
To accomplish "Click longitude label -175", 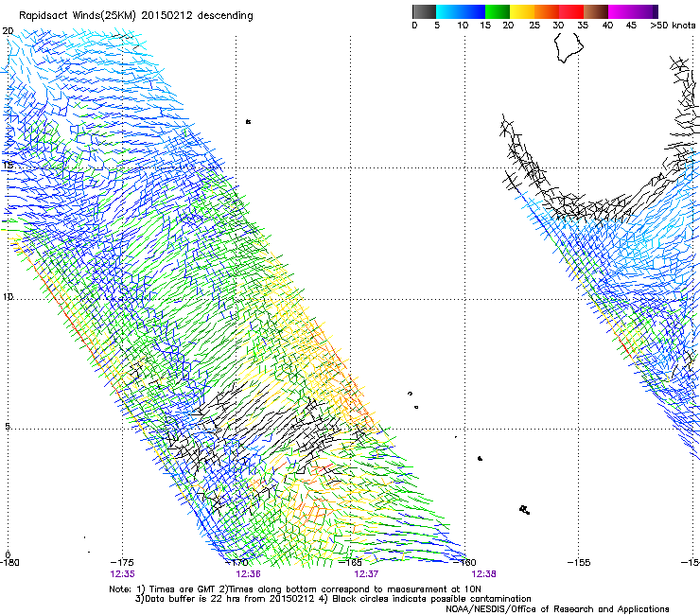I will [x=122, y=562].
